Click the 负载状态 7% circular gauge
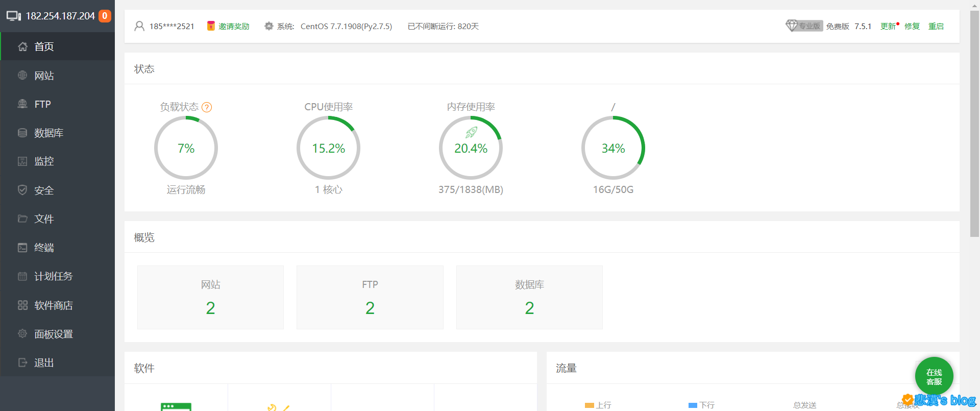The height and width of the screenshot is (411, 980). point(186,148)
